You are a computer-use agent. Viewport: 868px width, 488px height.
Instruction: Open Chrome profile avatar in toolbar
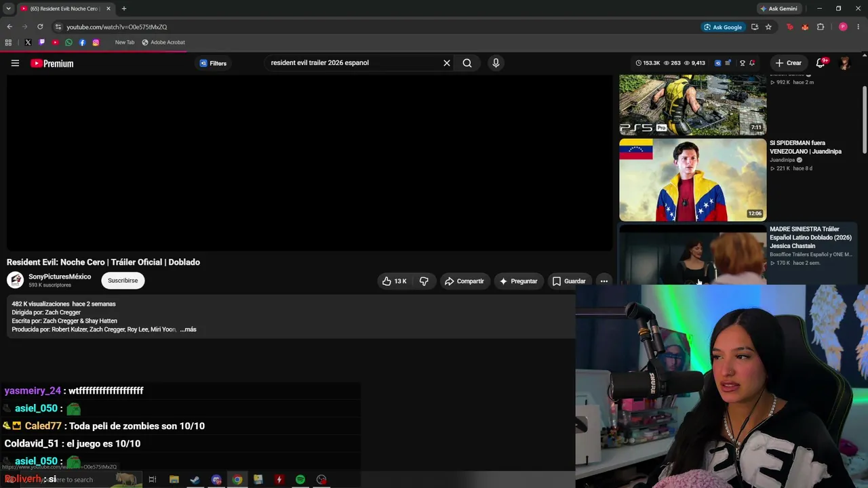point(843,27)
